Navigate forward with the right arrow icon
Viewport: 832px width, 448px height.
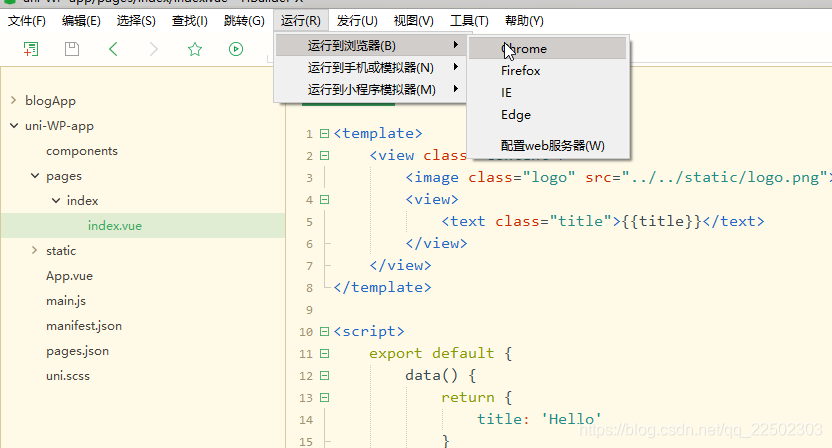(153, 49)
